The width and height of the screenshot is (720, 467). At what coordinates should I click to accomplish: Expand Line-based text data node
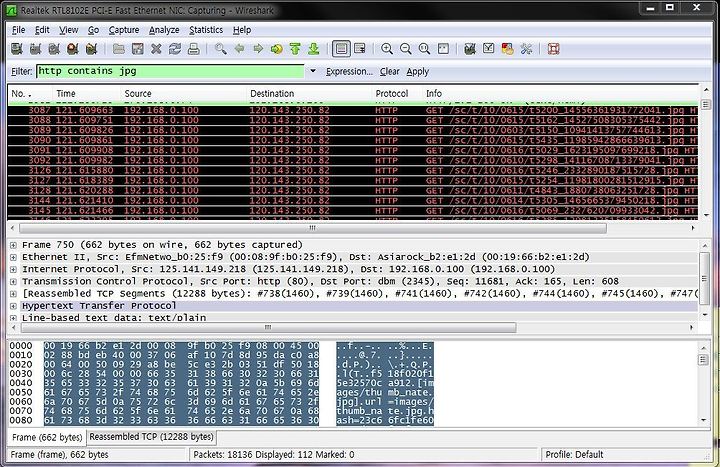[x=13, y=318]
